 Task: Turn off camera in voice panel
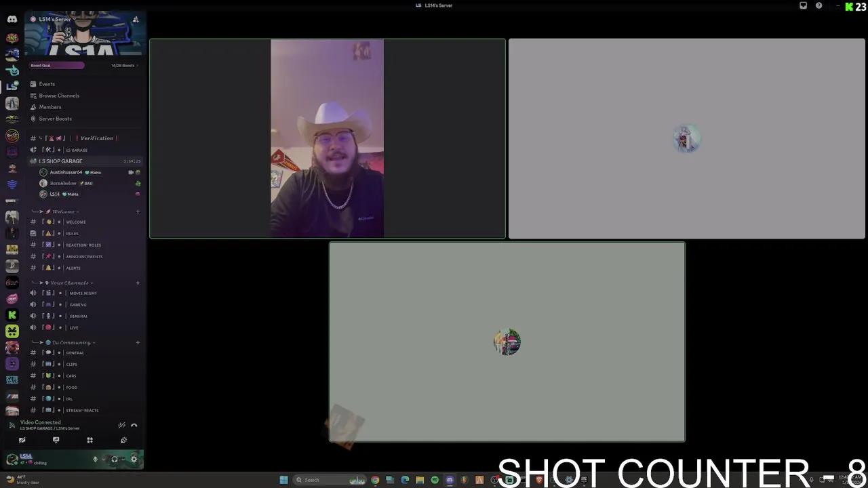[x=22, y=440]
